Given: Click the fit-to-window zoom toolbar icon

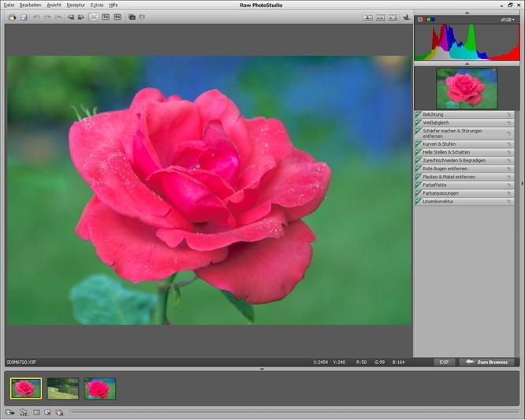Looking at the screenshot, I should (94, 17).
